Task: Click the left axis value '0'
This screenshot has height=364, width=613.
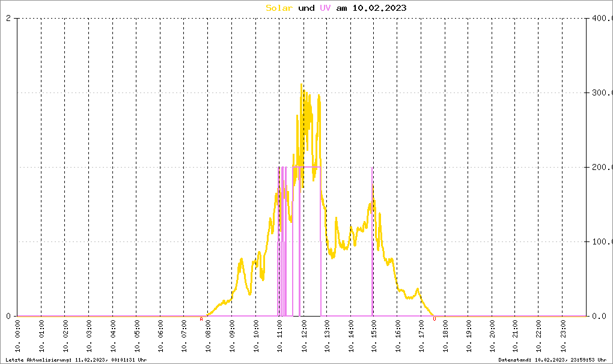Action: tap(8, 316)
